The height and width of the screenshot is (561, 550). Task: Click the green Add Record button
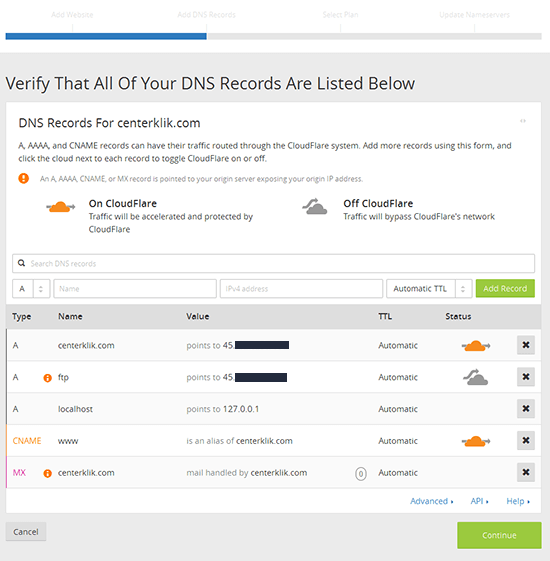coord(505,288)
